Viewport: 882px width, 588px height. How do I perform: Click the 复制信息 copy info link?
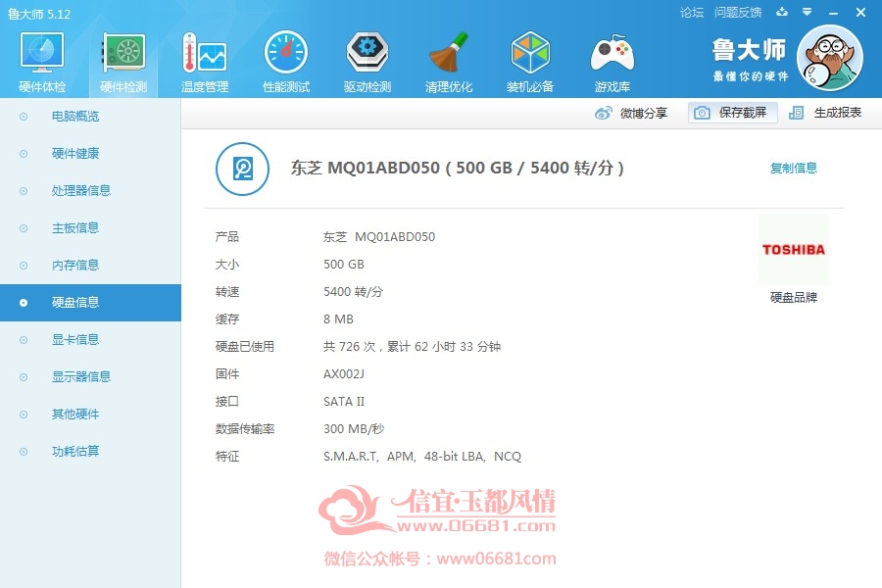tap(793, 168)
